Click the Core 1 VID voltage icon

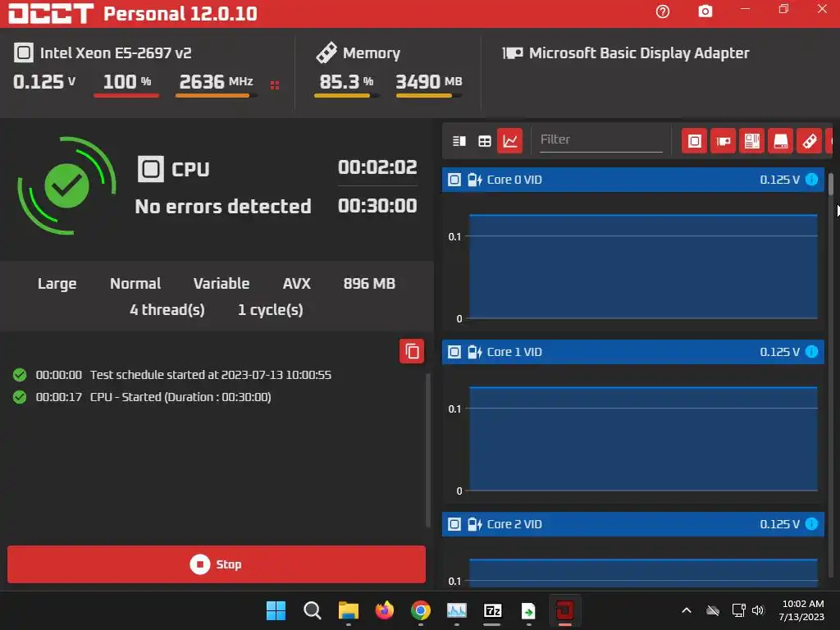click(x=475, y=352)
